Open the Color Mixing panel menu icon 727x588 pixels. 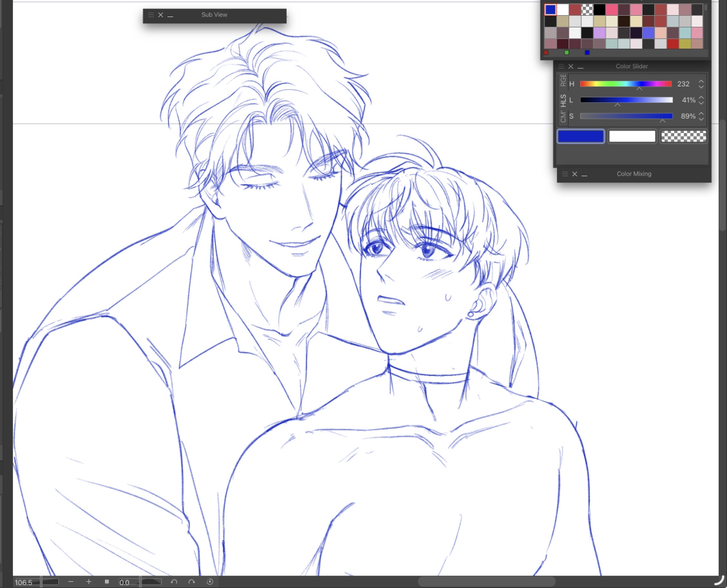(x=565, y=174)
